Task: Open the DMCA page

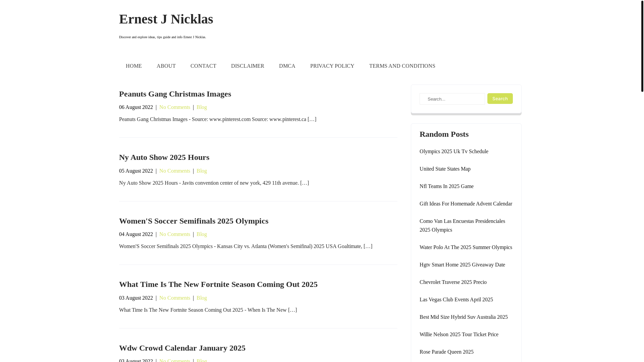Action: point(287,66)
